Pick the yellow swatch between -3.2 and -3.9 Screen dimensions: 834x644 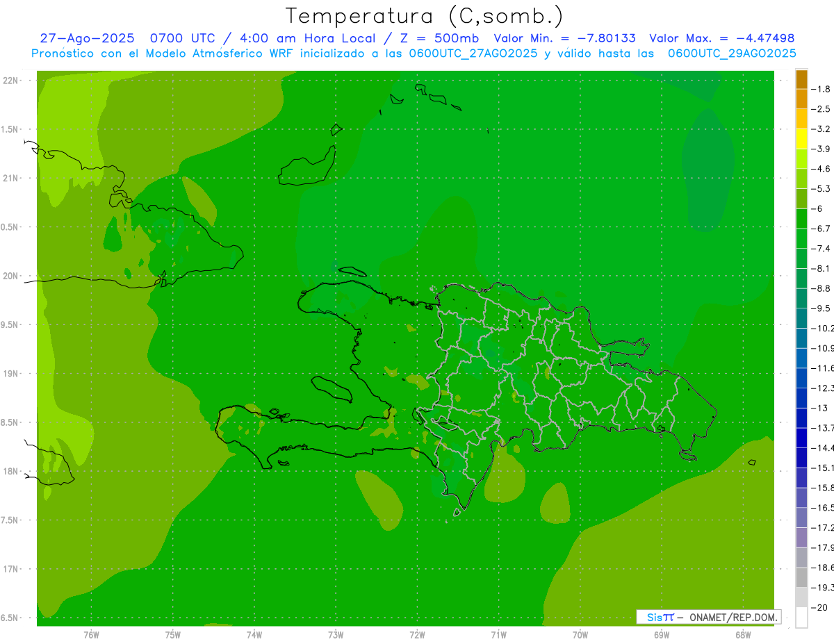(801, 139)
